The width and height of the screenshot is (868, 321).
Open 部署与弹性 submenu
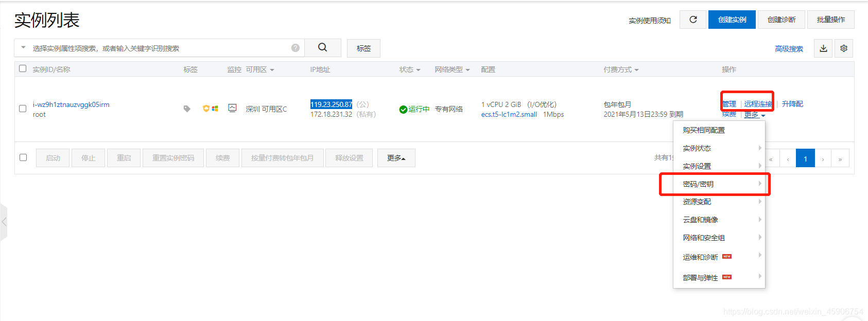[719, 277]
